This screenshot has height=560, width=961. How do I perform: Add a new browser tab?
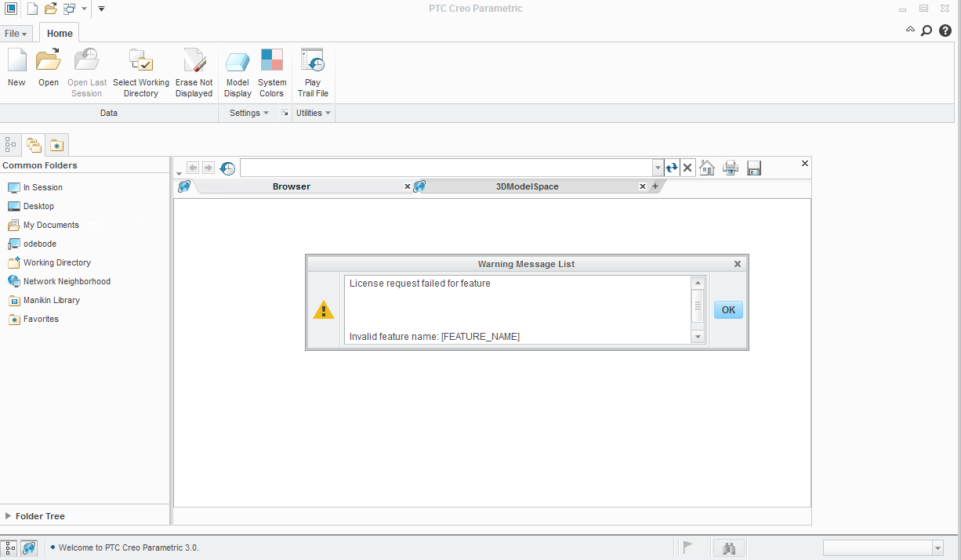(655, 186)
